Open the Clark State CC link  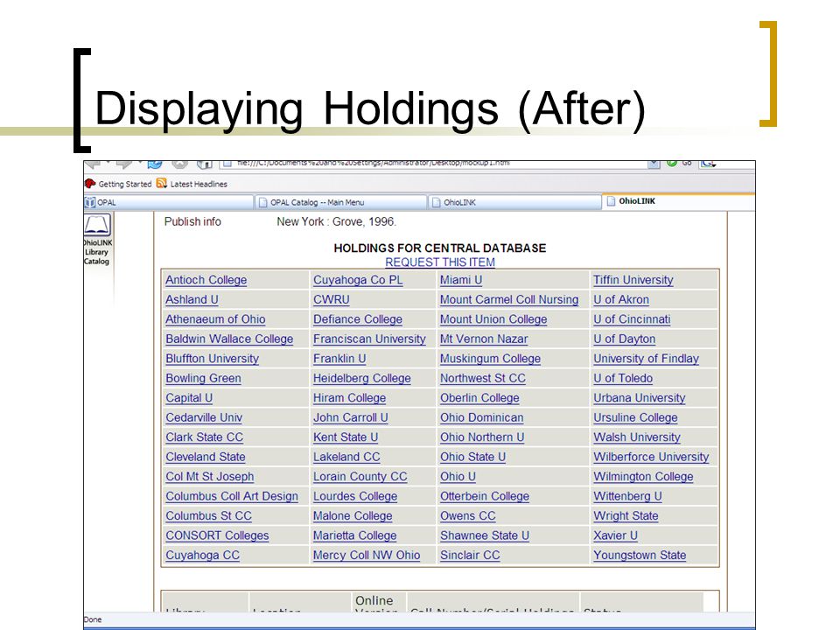(x=204, y=437)
